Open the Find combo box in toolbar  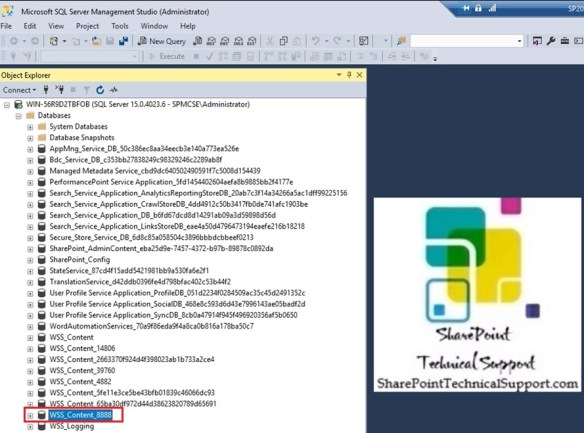(x=467, y=41)
